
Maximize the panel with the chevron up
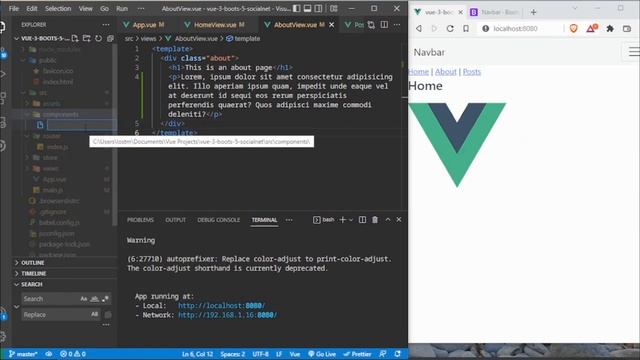click(x=387, y=220)
